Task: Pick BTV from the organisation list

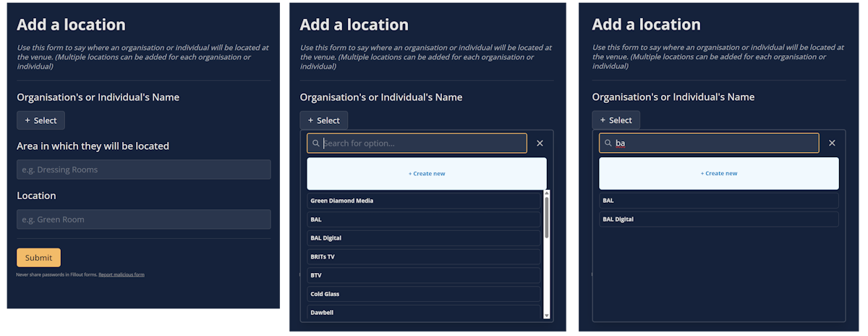Action: [x=423, y=275]
